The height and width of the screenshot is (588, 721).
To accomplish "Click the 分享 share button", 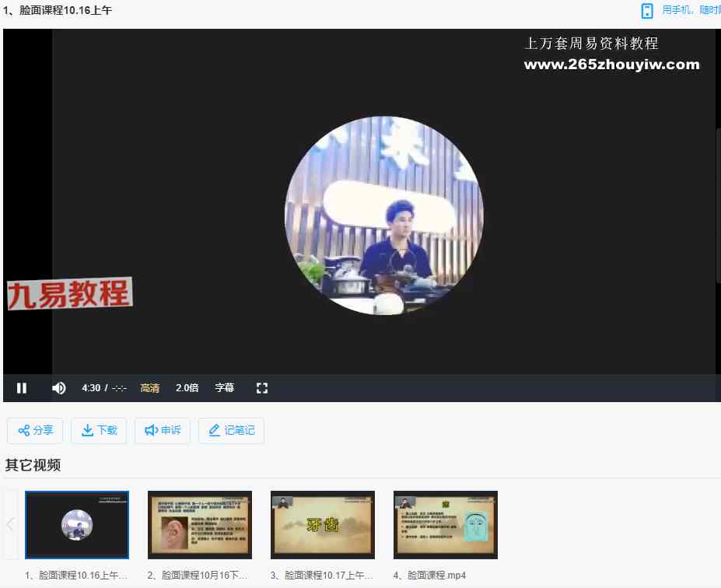I will (35, 431).
